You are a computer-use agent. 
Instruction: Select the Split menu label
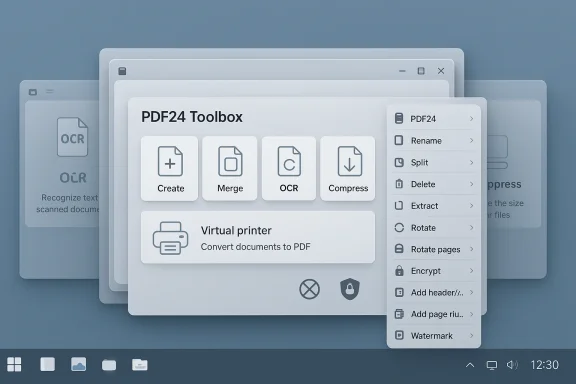coord(420,163)
